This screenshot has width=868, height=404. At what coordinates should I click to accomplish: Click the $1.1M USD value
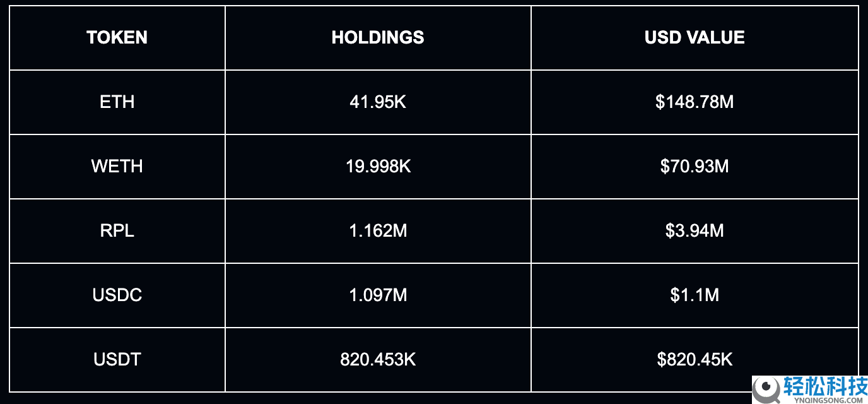click(x=695, y=295)
